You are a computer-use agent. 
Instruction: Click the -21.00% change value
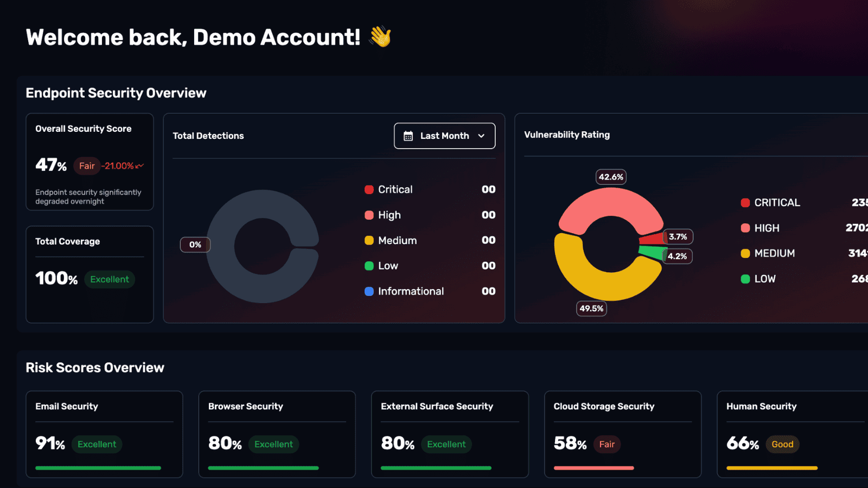118,166
